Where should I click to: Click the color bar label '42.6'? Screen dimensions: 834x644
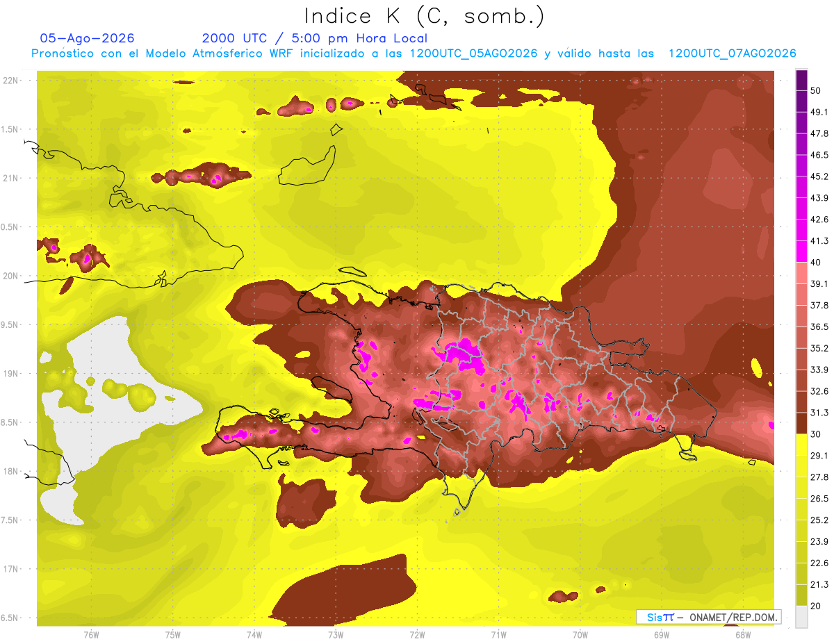pyautogui.click(x=819, y=220)
